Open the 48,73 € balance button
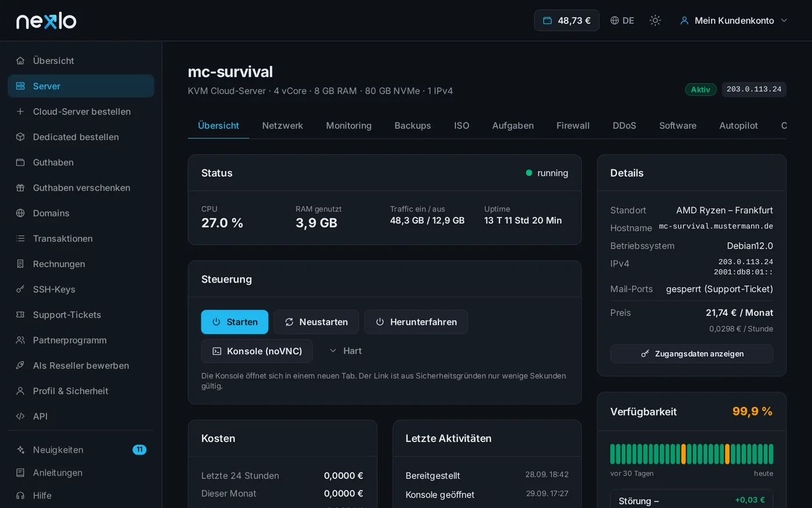 [x=567, y=20]
